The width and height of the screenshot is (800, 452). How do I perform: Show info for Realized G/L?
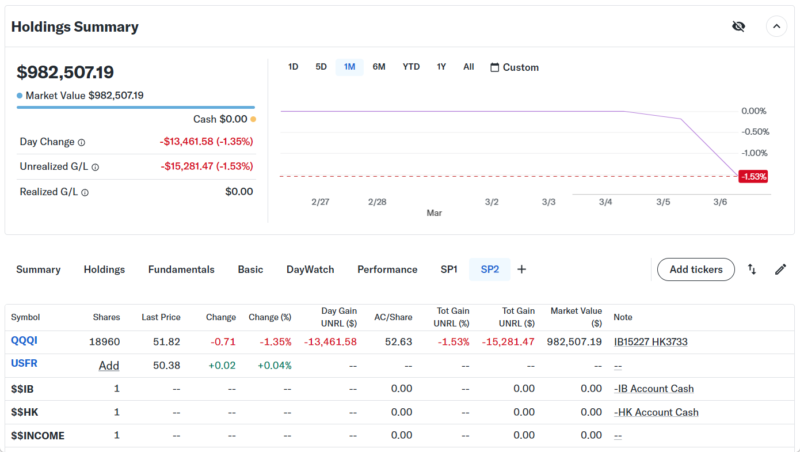(85, 192)
